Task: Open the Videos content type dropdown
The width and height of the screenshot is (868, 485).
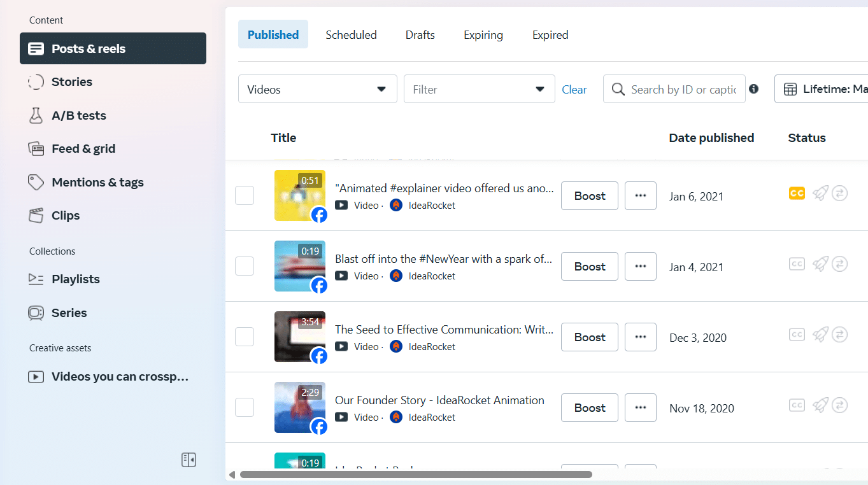Action: [317, 90]
